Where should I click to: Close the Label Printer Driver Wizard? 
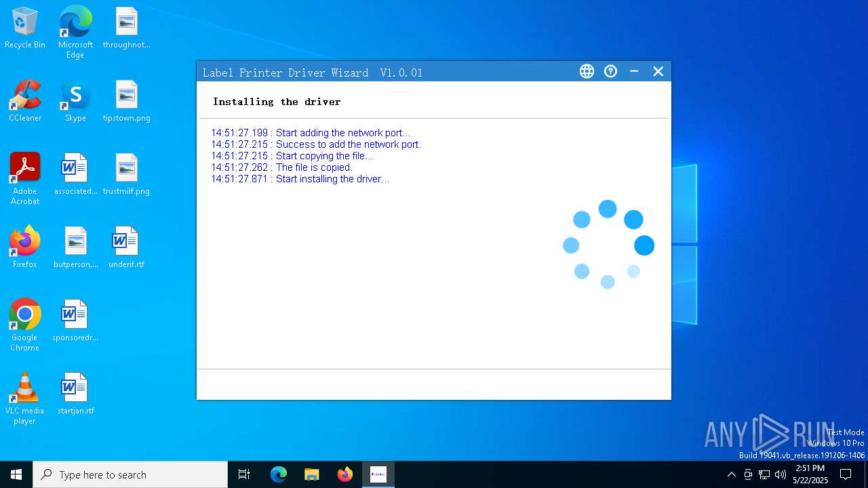coord(658,71)
